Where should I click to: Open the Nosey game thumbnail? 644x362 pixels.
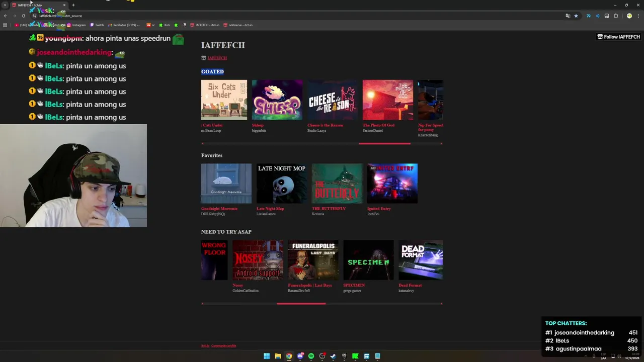click(x=258, y=260)
